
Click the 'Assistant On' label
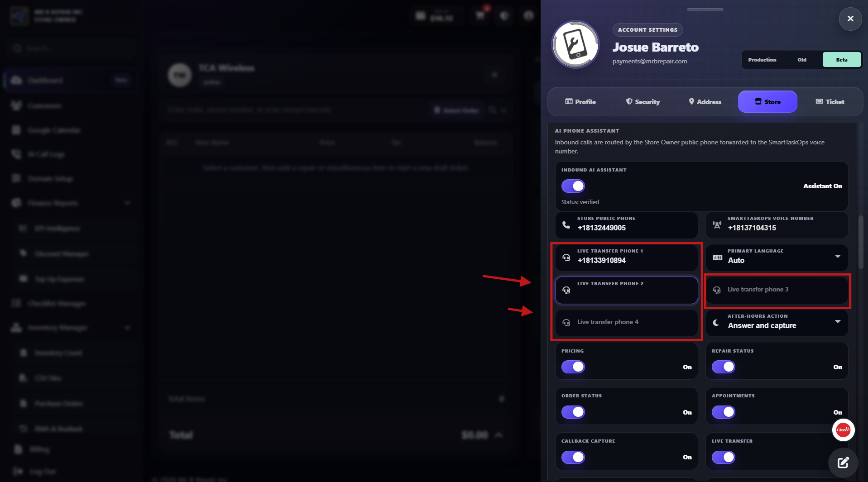click(x=822, y=186)
